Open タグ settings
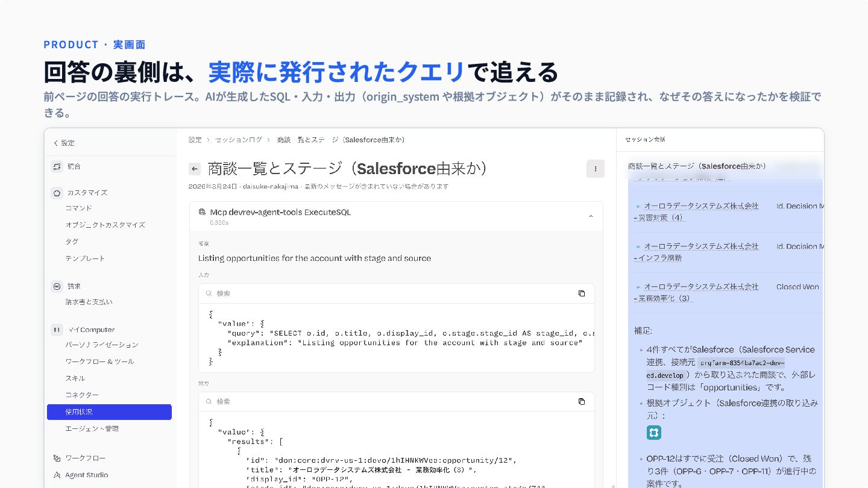 (72, 242)
